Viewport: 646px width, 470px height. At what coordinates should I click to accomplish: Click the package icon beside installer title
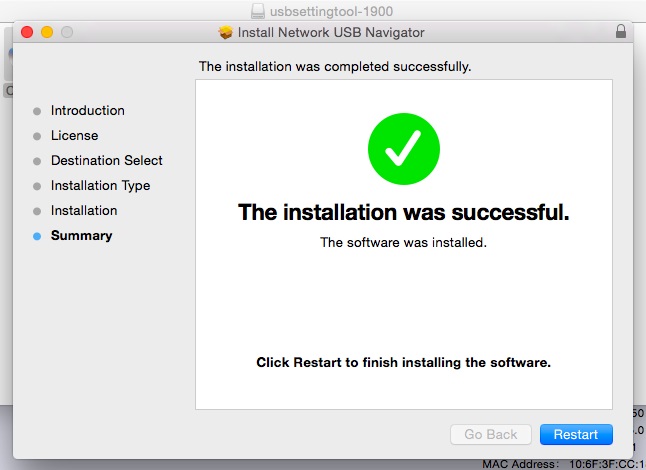[225, 32]
